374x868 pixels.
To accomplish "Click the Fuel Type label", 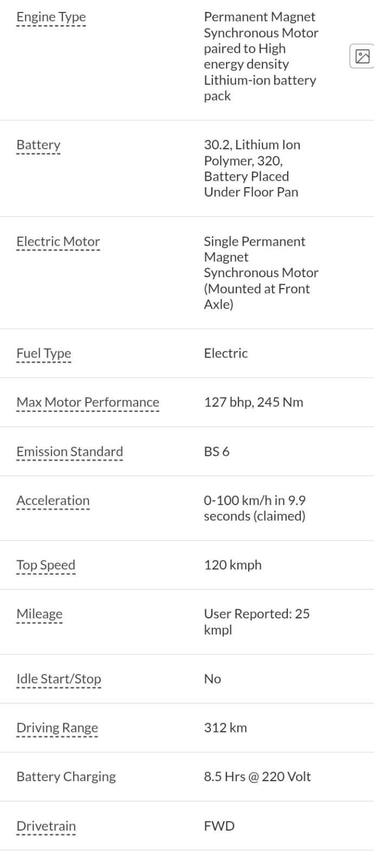I will pos(44,353).
